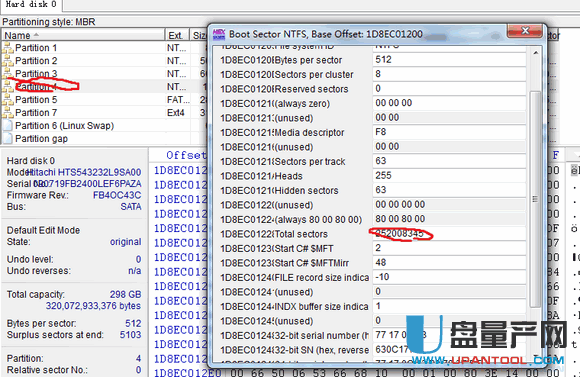Click the FAT file system cell of Partition 5
This screenshot has width=580, height=377.
[178, 100]
